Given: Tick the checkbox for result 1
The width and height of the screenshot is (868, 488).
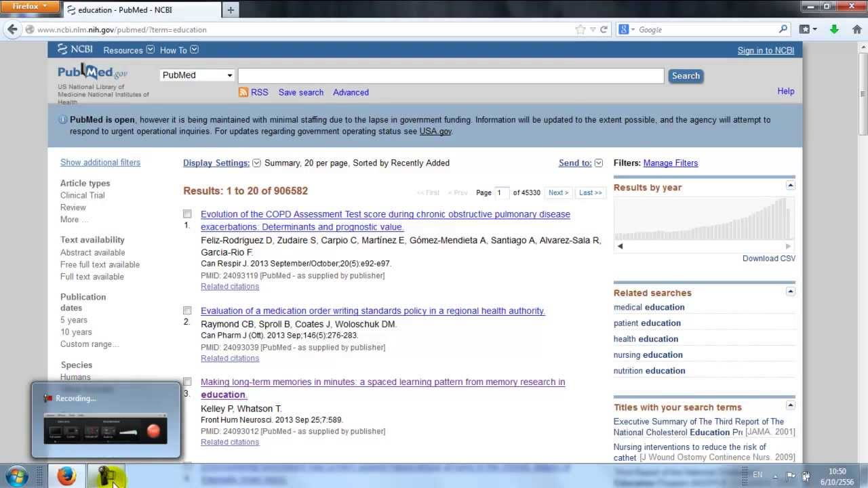Looking at the screenshot, I should 187,214.
